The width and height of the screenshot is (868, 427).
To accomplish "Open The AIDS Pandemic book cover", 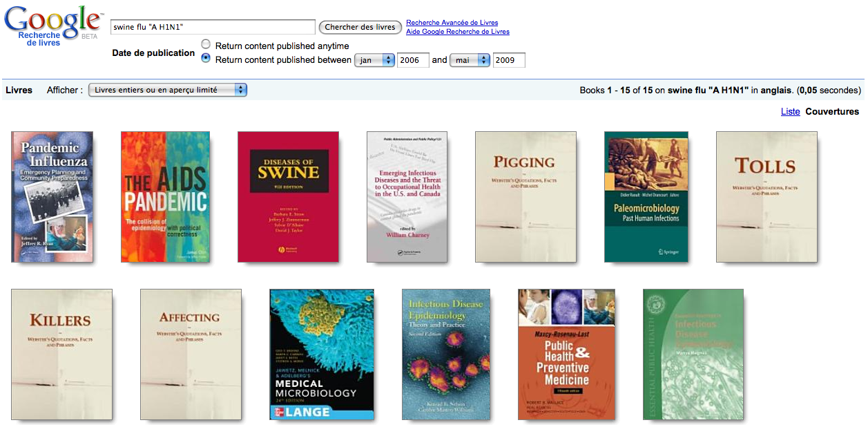I will point(164,197).
